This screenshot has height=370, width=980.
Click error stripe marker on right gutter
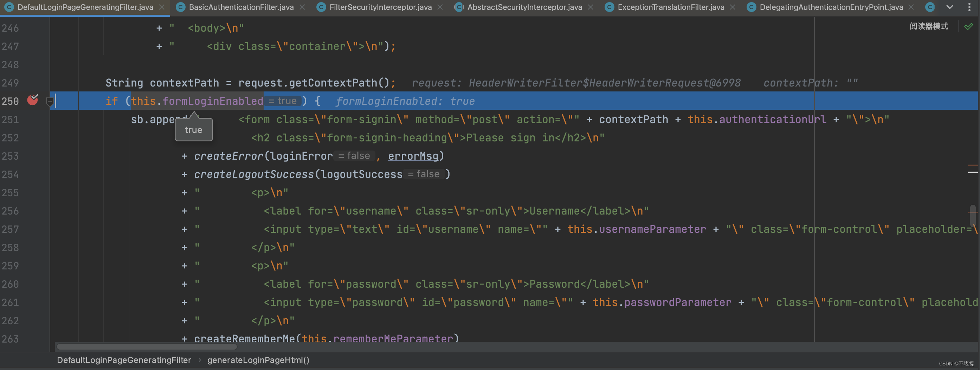(x=973, y=165)
